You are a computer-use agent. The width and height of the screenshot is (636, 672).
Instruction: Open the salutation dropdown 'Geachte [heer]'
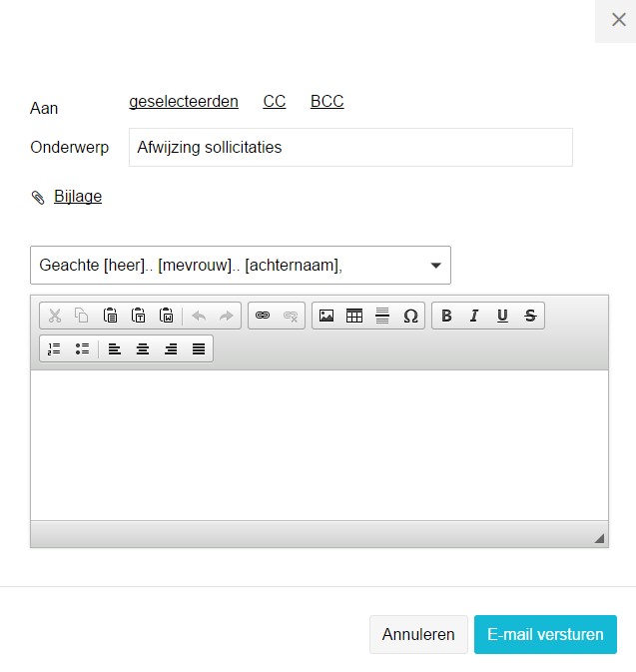pos(241,266)
